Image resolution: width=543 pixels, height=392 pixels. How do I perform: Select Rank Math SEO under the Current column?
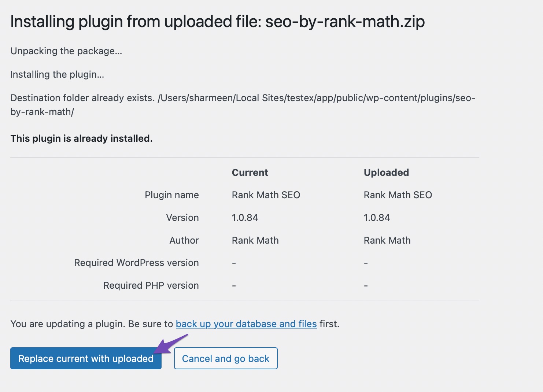pyautogui.click(x=266, y=195)
